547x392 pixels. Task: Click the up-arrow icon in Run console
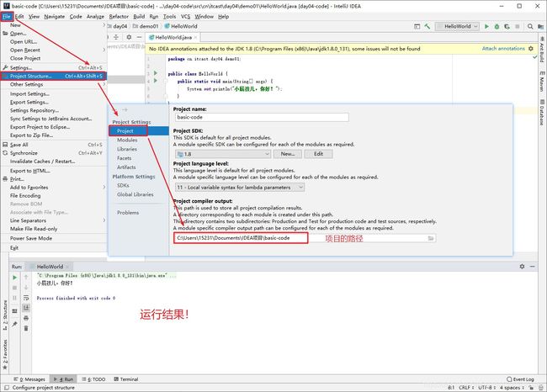26,278
